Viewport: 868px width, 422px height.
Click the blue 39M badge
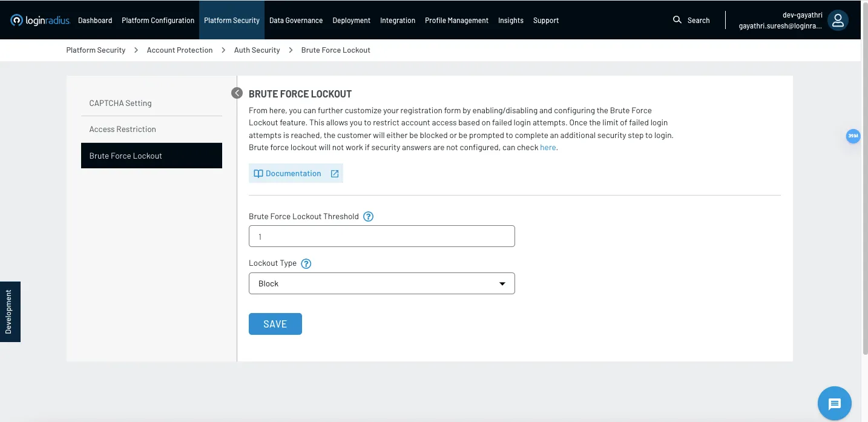click(853, 136)
